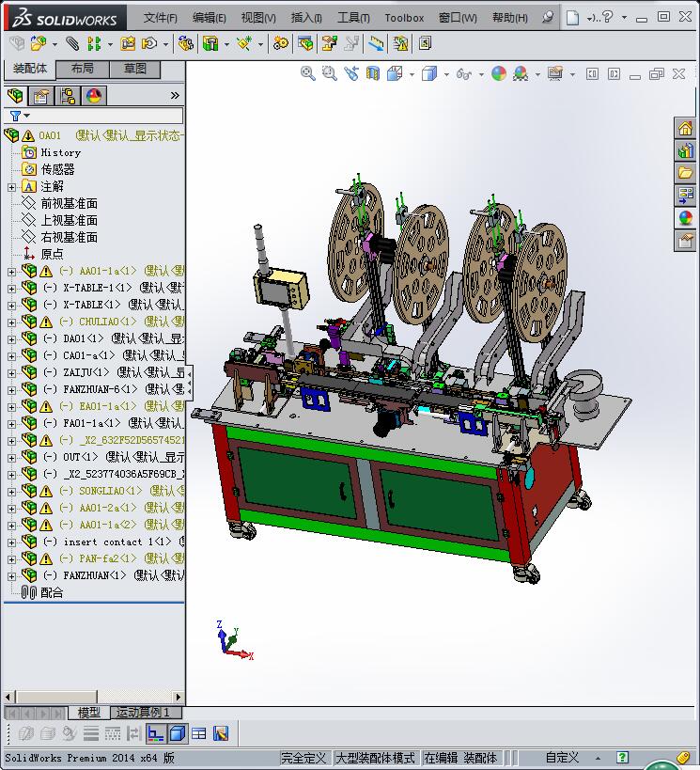Switch to the 运动算例1 tab
This screenshot has width=700, height=770.
tap(147, 712)
